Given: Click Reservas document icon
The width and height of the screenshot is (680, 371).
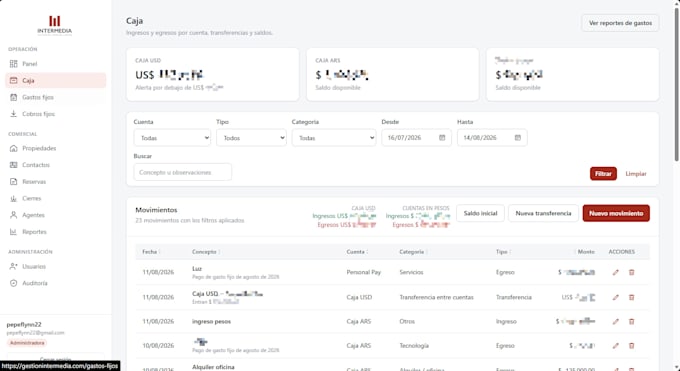Looking at the screenshot, I should [x=13, y=182].
